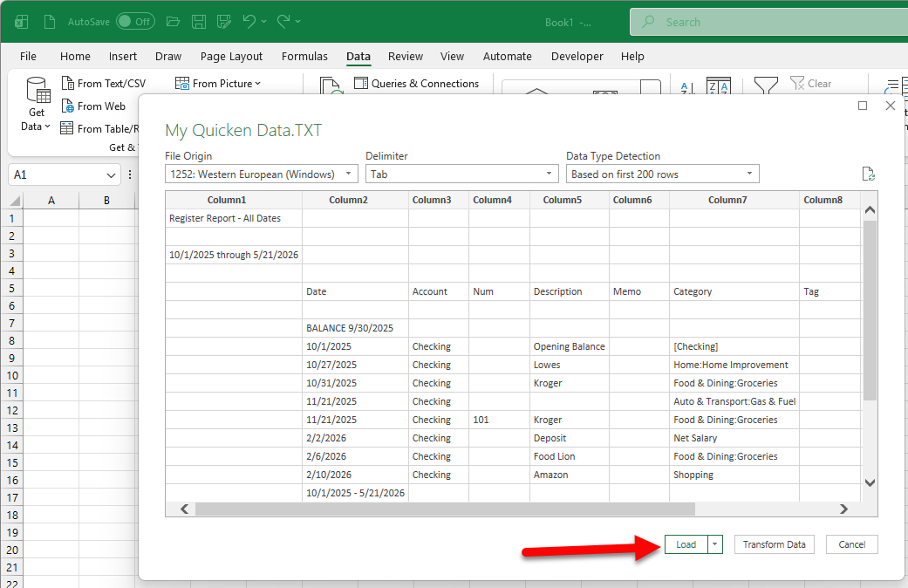Go to the Formulas tab

304,56
